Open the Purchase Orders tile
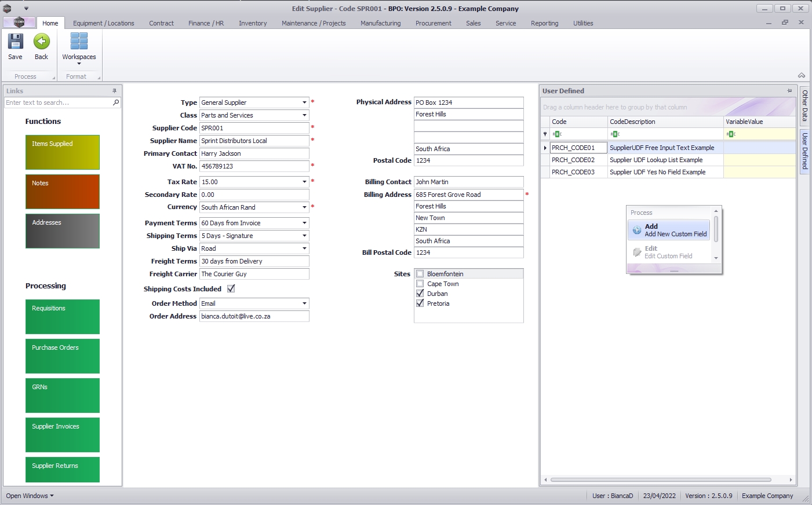This screenshot has width=812, height=505. pos(63,356)
